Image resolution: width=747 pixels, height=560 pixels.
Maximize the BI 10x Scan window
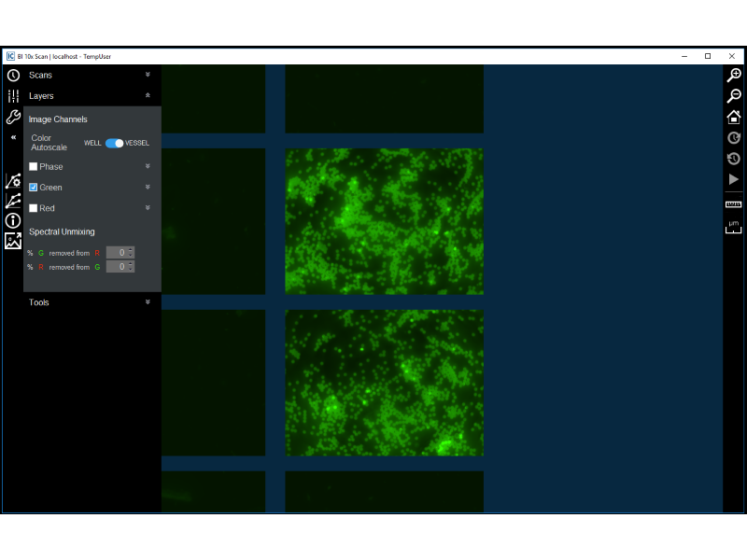[x=708, y=56]
